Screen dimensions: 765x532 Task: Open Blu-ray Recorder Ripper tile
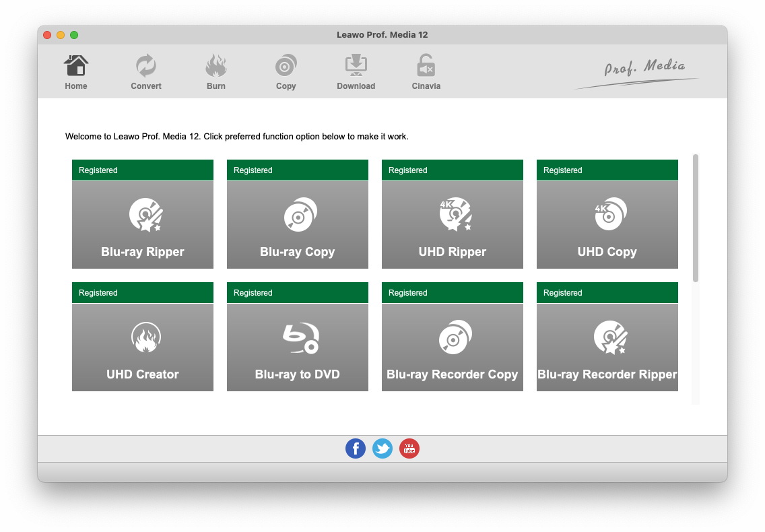pos(607,347)
